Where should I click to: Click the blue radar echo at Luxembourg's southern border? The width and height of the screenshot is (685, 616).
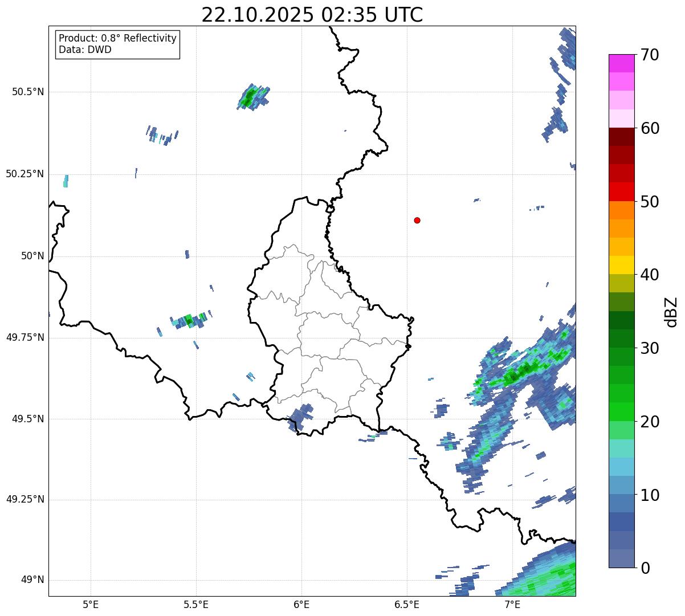(300, 418)
